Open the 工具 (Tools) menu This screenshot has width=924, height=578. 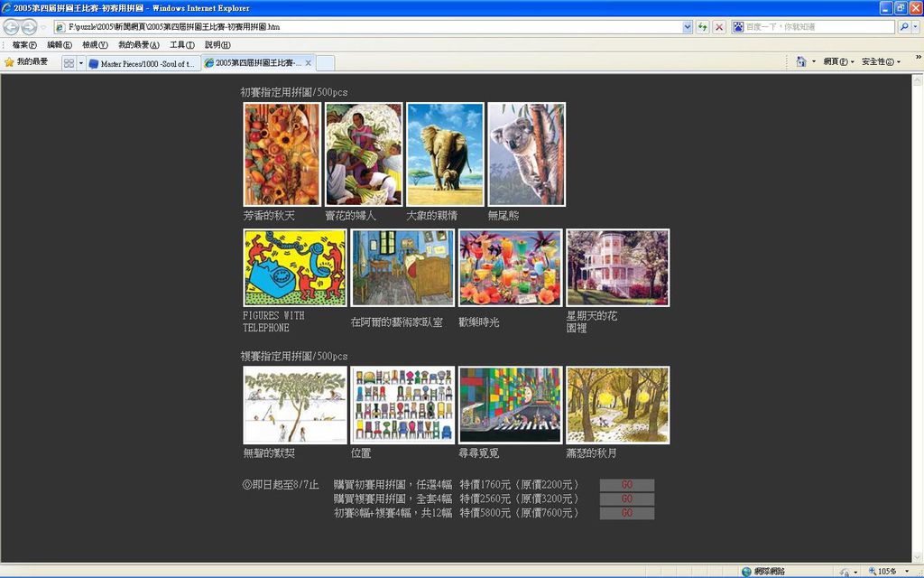click(x=182, y=45)
